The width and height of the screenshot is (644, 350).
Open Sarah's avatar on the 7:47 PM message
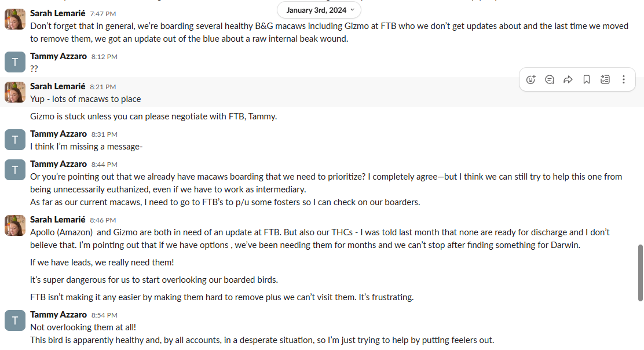15,20
